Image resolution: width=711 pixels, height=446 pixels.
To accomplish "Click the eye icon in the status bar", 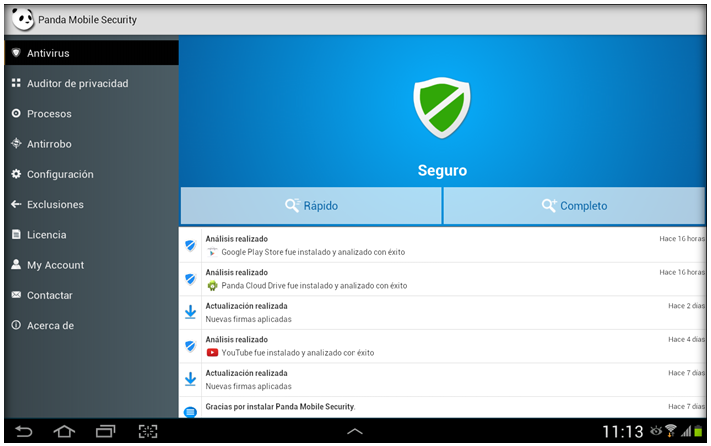I will point(656,431).
